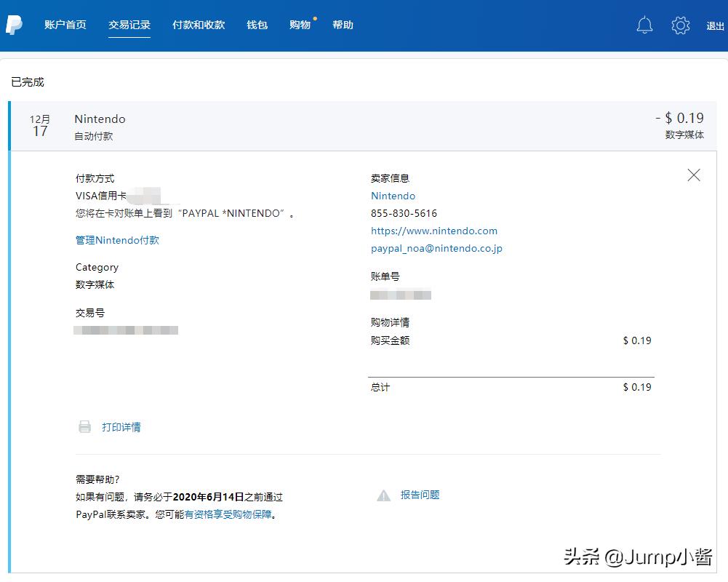Open the 帮助 menu item
This screenshot has height=582, width=728.
coord(343,24)
